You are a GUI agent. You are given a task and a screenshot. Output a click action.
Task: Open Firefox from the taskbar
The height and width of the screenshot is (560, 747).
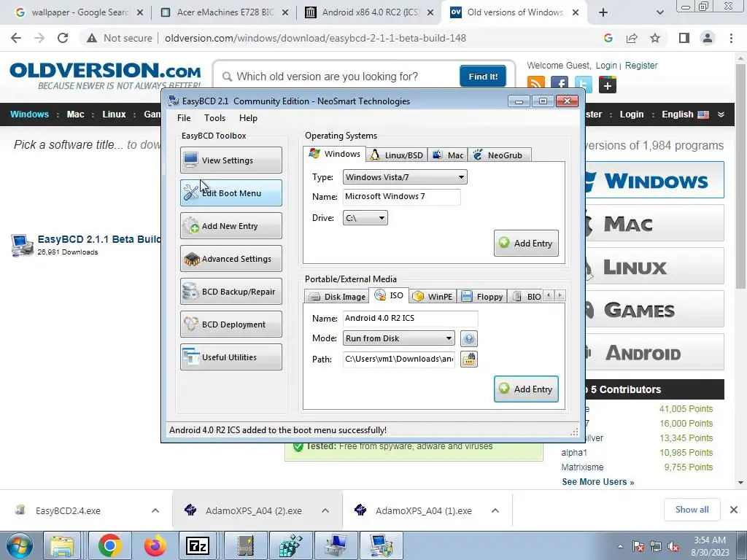[155, 545]
